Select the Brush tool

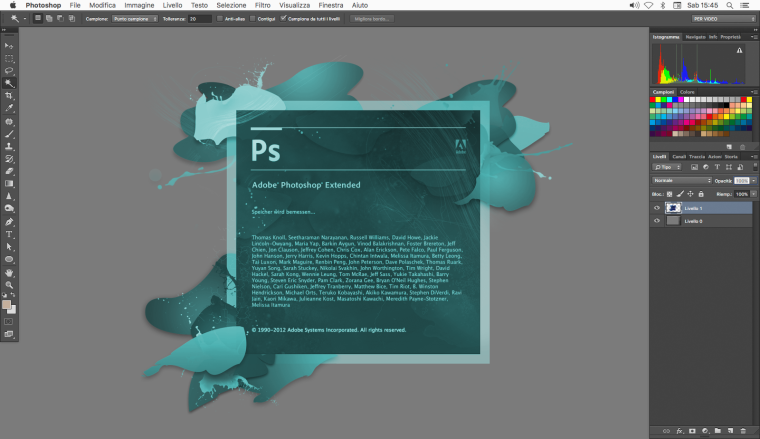(9, 134)
